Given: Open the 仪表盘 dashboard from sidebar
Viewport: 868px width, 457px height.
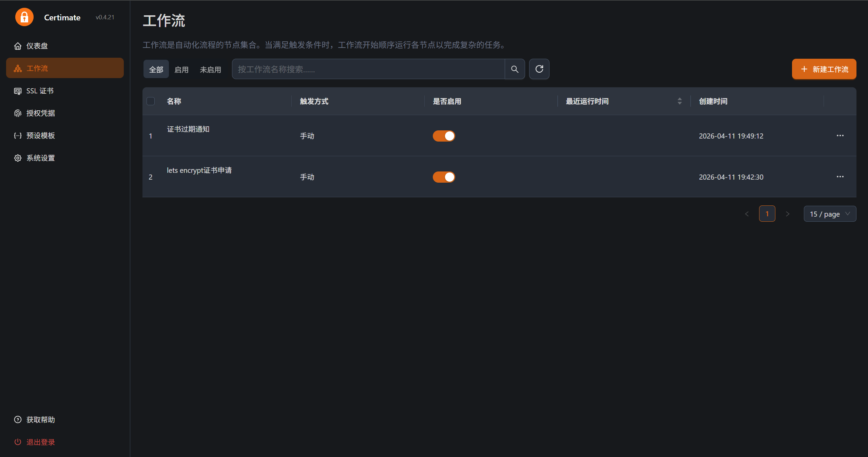Looking at the screenshot, I should coord(37,45).
